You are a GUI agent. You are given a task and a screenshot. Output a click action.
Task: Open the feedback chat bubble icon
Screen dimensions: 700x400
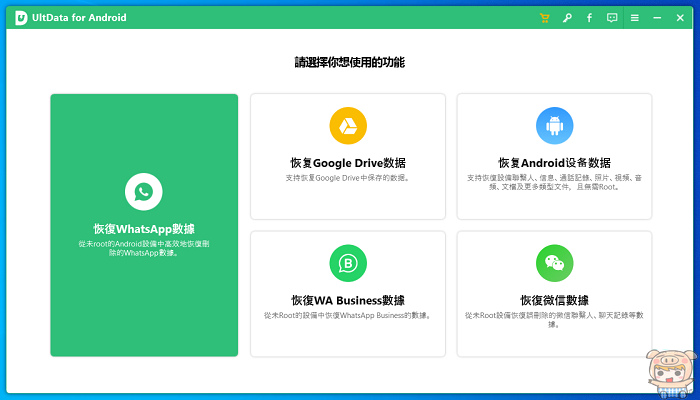(x=612, y=18)
